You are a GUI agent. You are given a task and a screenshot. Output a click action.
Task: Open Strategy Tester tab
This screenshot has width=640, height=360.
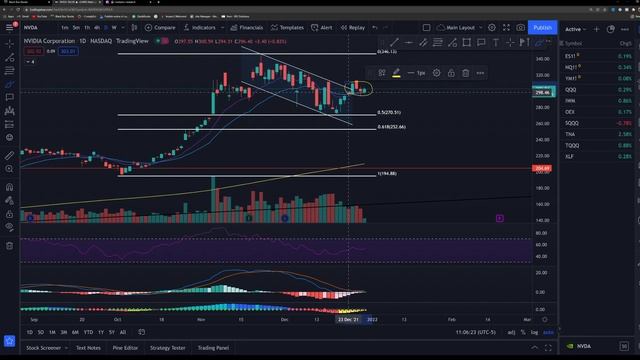(167, 348)
